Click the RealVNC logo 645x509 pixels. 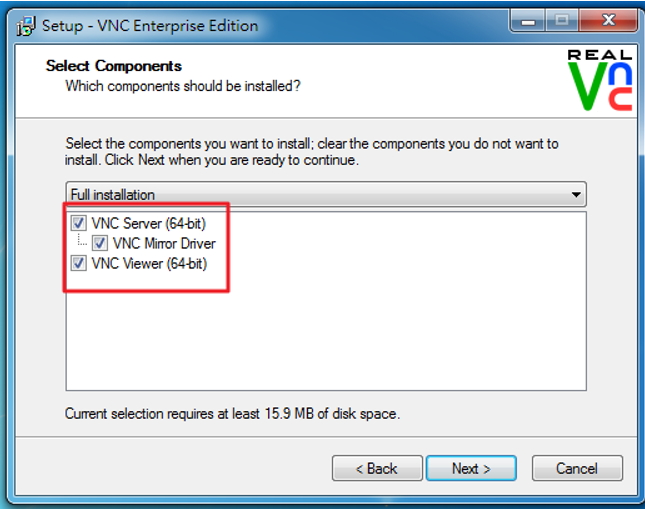600,80
